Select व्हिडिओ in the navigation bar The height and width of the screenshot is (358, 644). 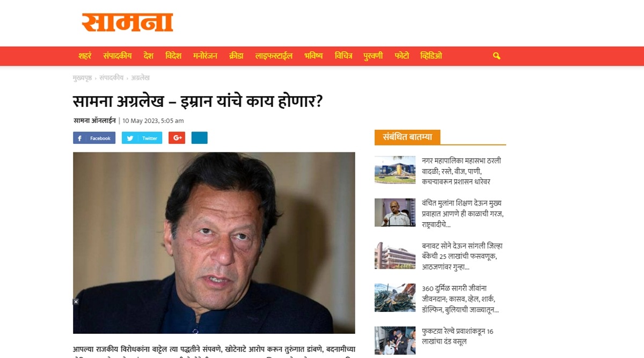coord(431,56)
